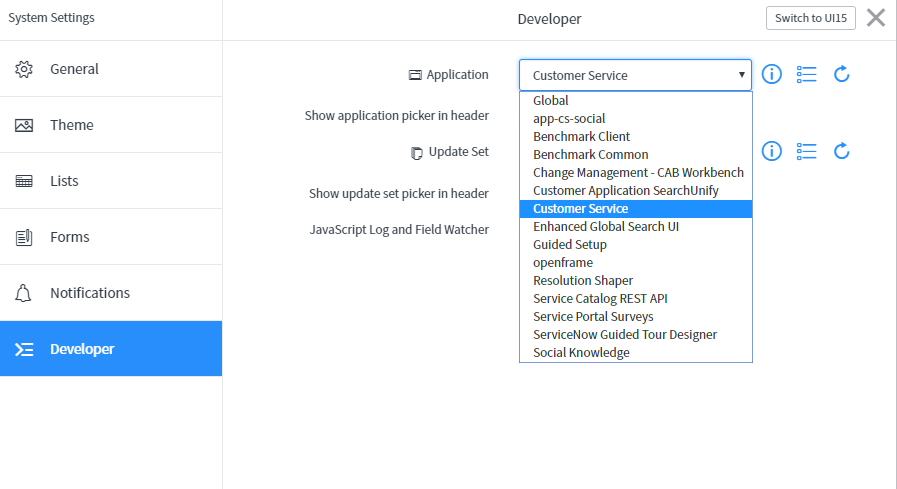Select Guided Setup in the dropdown list
Viewport: 897px width, 489px height.
pyautogui.click(x=570, y=245)
